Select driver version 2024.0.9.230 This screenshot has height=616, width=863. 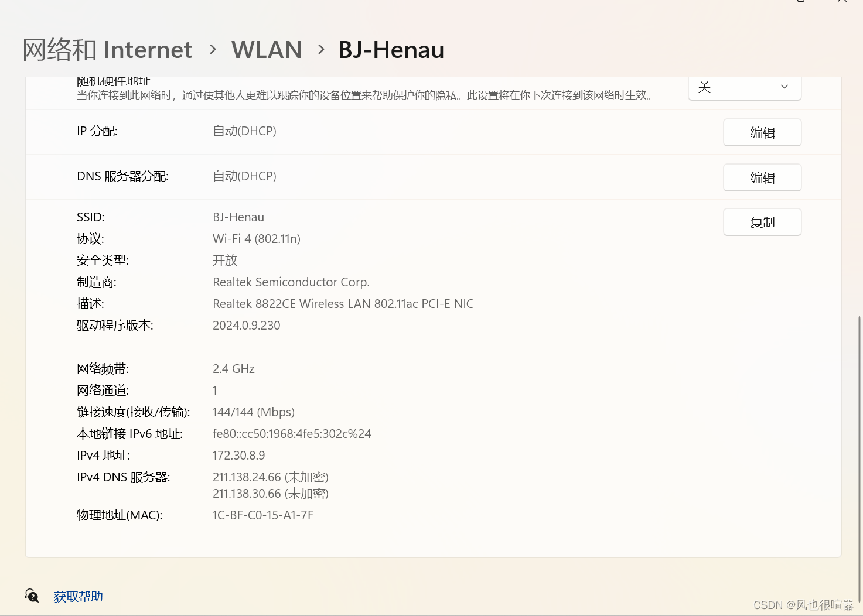point(247,326)
